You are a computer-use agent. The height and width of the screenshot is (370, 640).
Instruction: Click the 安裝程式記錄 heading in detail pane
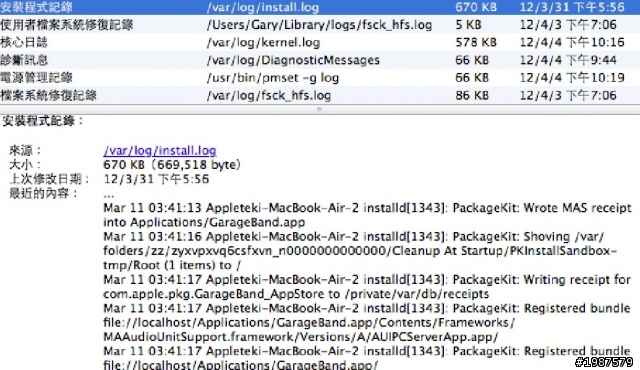tap(43, 121)
